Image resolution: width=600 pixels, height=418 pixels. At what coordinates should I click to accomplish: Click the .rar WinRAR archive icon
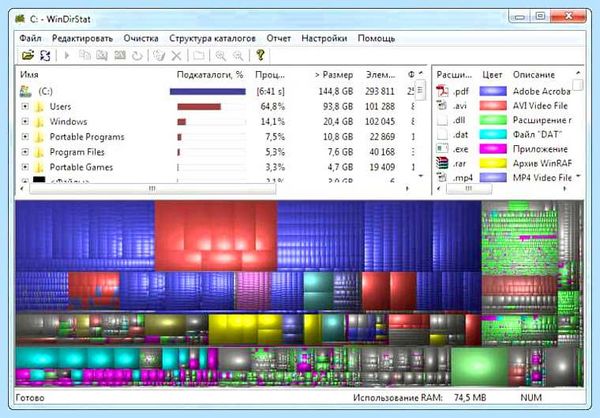(442, 163)
